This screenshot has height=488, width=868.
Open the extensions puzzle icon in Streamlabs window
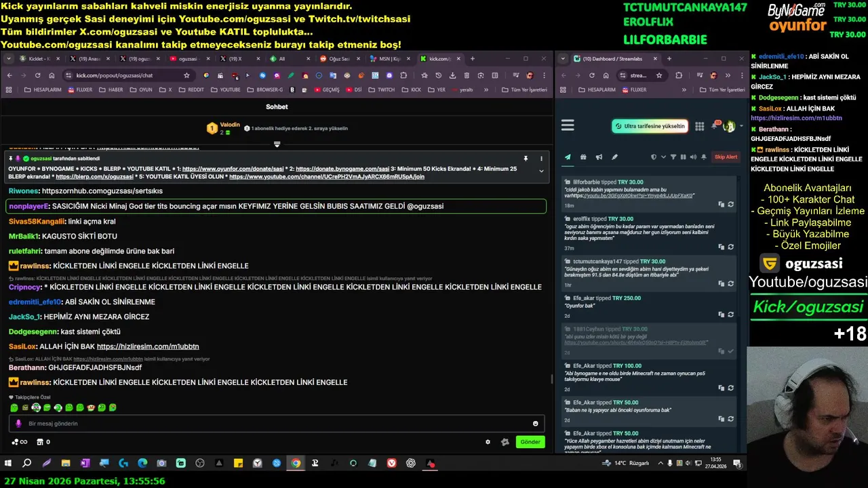point(679,75)
